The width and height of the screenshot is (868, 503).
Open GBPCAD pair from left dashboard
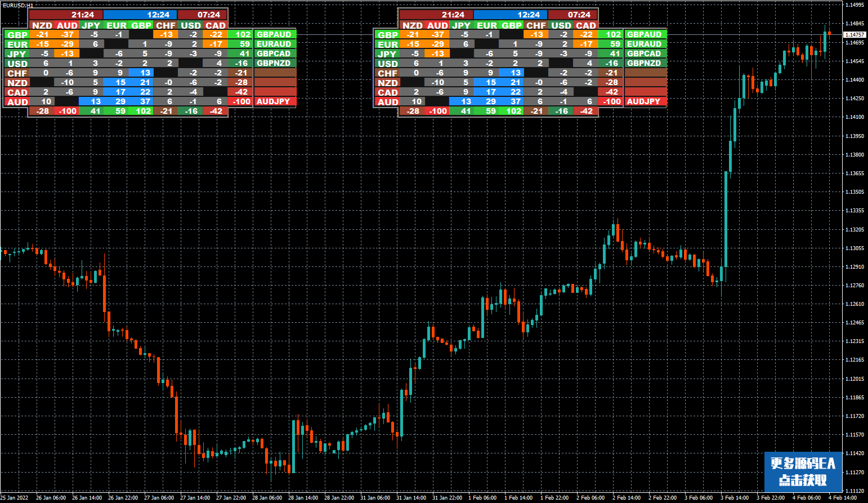coord(274,54)
